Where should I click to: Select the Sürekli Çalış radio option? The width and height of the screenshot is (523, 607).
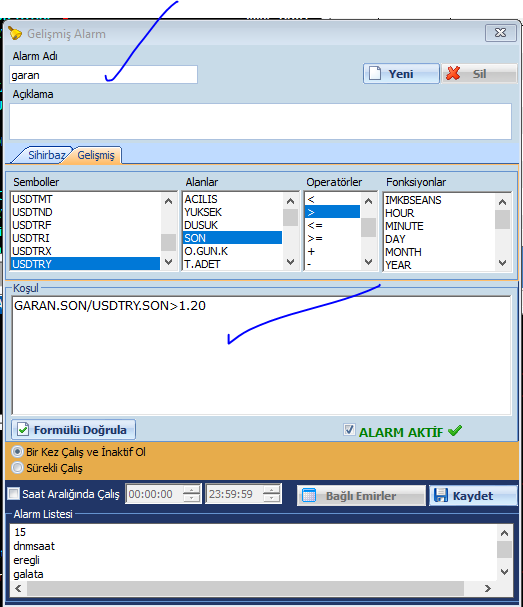click(x=17, y=468)
